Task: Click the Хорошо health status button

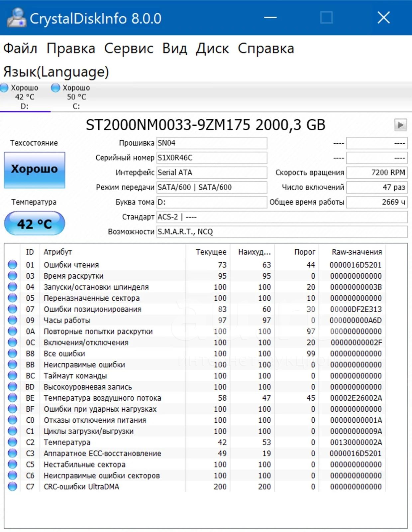Action: click(35, 170)
